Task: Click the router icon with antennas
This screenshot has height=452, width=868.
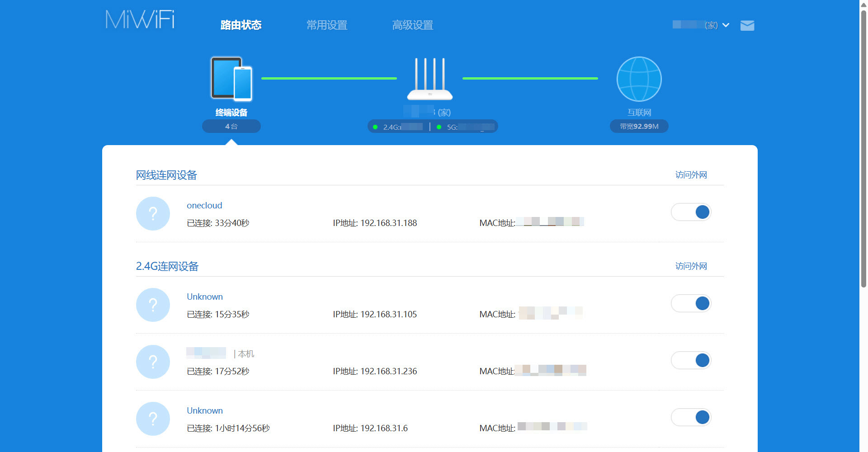Action: pyautogui.click(x=429, y=79)
